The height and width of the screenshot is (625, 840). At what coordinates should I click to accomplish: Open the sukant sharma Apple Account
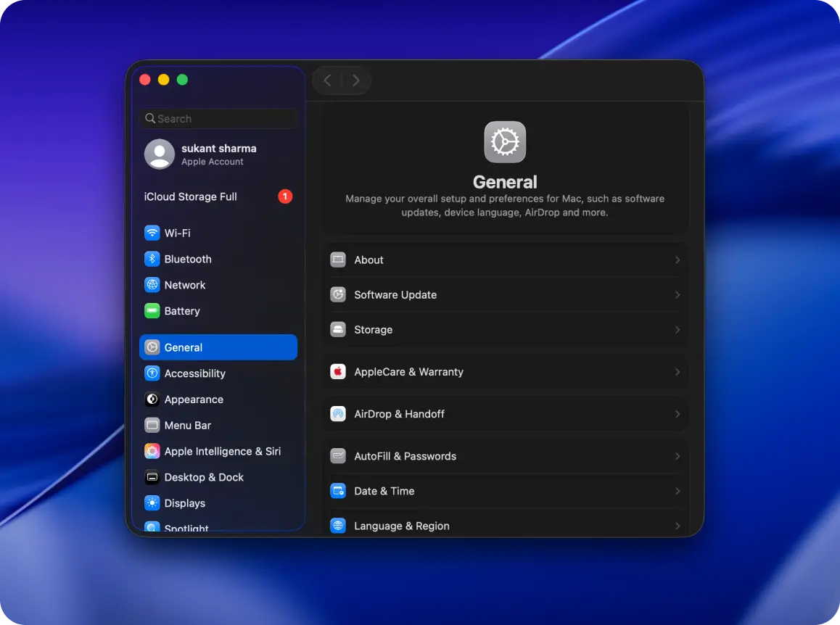click(218, 154)
